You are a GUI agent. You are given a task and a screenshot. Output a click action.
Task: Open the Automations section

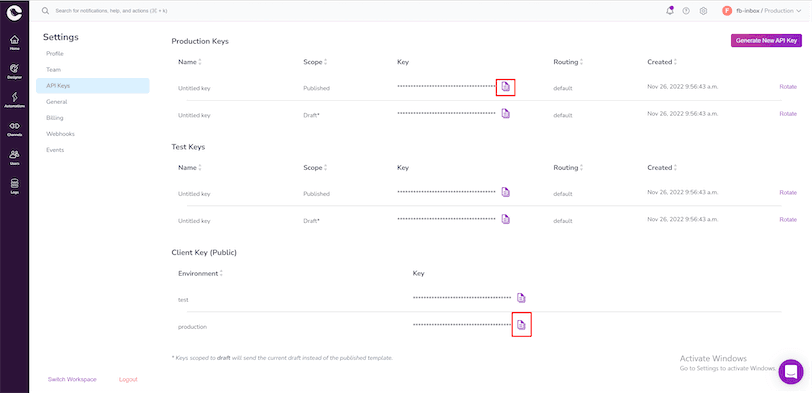pyautogui.click(x=14, y=100)
